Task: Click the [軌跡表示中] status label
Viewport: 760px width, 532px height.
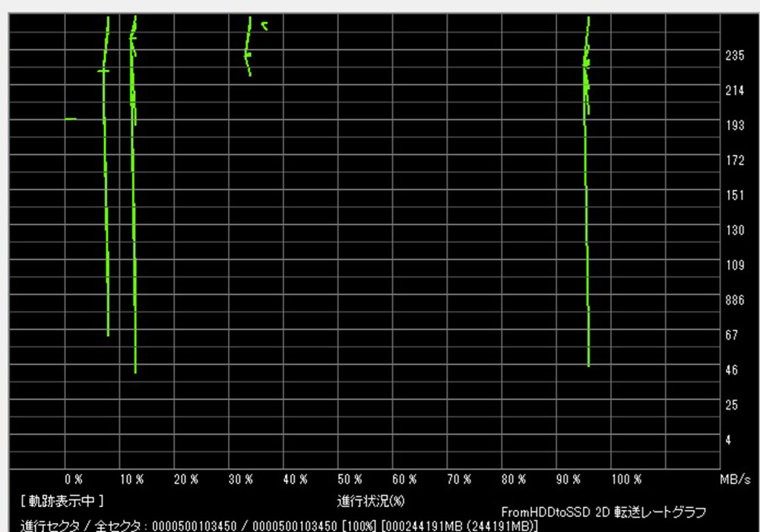Action: [62, 501]
